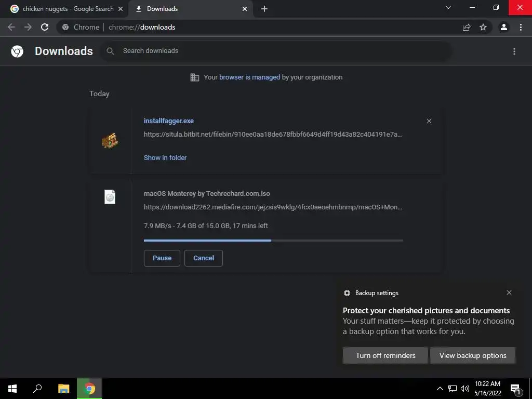Image resolution: width=532 pixels, height=399 pixels.
Task: Click the browser back arrow
Action: pos(11,27)
